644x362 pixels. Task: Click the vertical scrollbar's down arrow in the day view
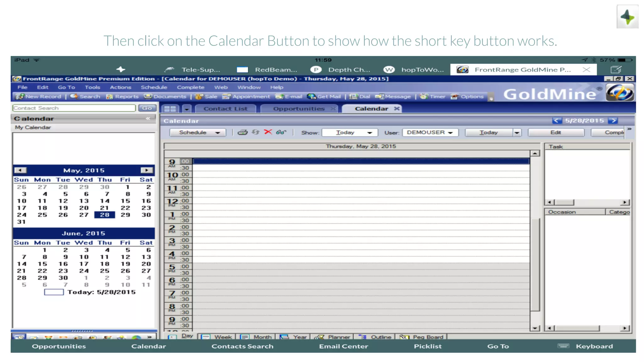click(535, 328)
